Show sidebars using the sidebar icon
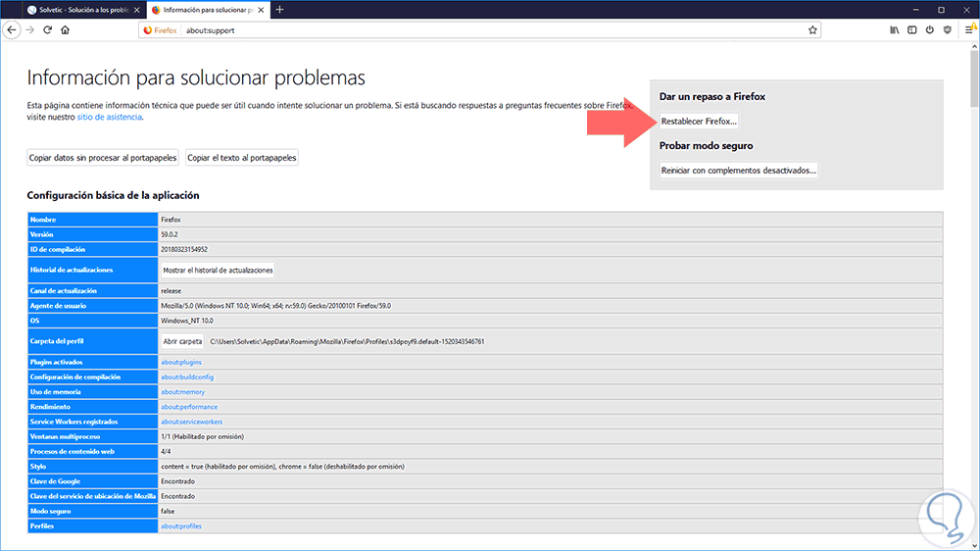The height and width of the screenshot is (551, 980). point(911,30)
